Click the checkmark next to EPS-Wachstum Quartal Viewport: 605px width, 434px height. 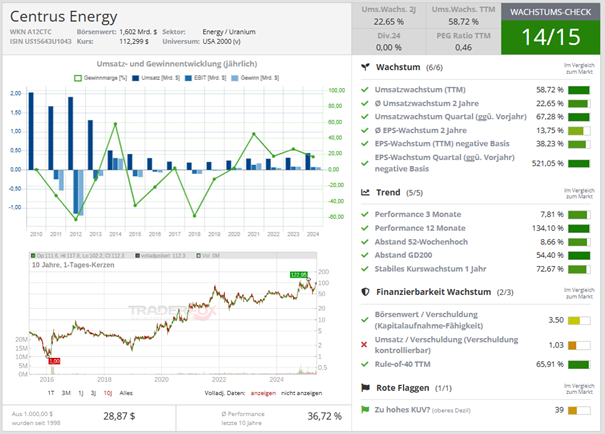[x=365, y=163]
